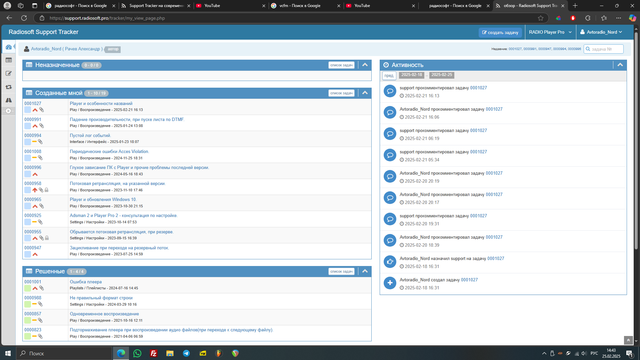Collapse the Активность panel
Screen dimensions: 640x360
coord(620,65)
